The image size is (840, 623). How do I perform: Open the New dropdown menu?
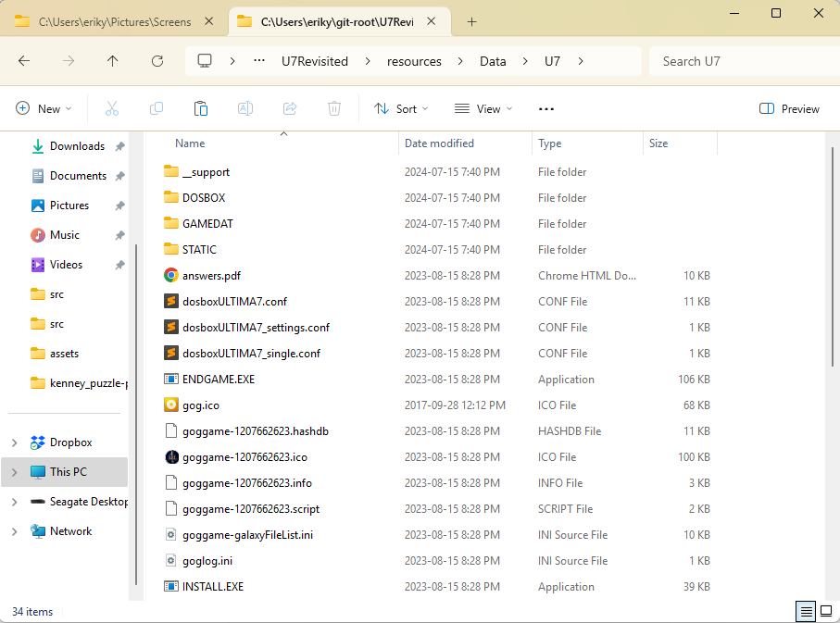(x=44, y=108)
